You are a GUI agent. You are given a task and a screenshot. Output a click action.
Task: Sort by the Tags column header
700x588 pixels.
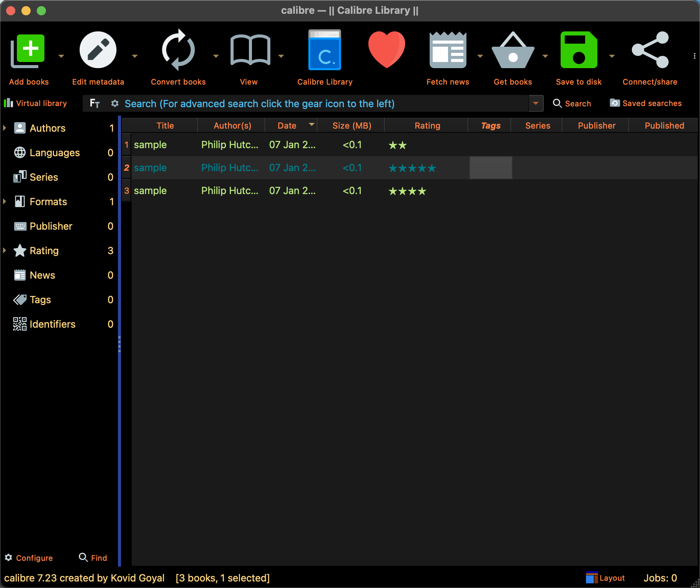[x=490, y=126]
